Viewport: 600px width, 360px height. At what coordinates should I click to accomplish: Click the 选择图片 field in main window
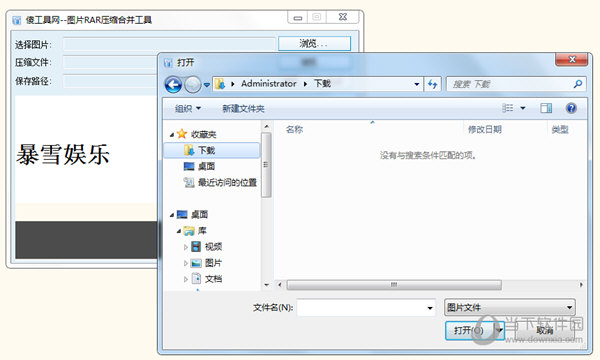click(x=169, y=44)
